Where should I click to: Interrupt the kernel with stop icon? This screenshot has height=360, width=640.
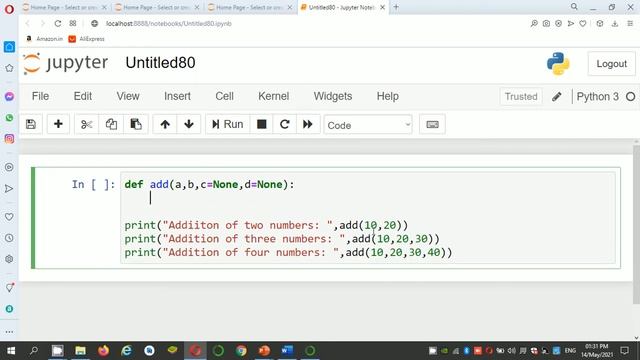[x=262, y=124]
